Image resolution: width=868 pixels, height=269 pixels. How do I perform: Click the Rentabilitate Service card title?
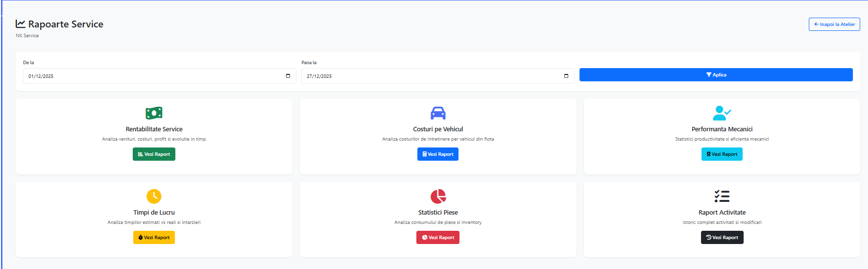coord(154,129)
